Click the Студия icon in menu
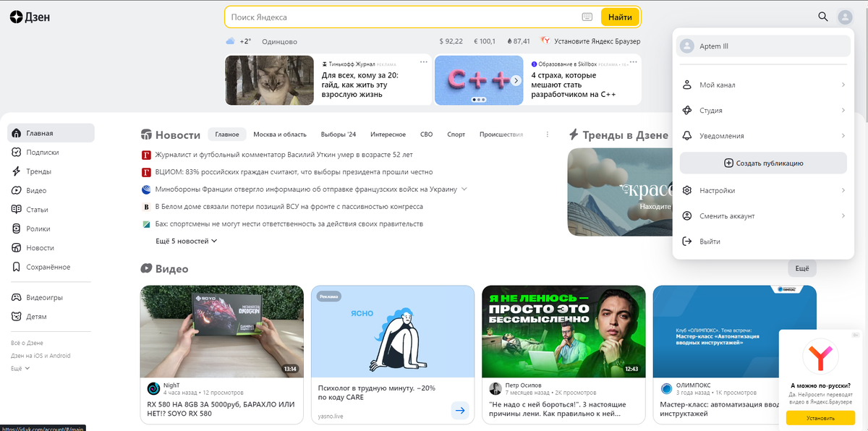This screenshot has width=868, height=431. pyautogui.click(x=687, y=110)
